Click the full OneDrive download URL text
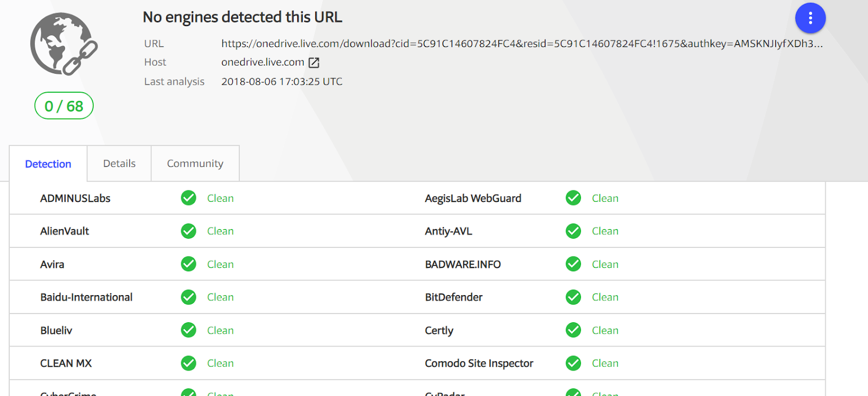Image resolution: width=868 pixels, height=396 pixels. pos(521,43)
